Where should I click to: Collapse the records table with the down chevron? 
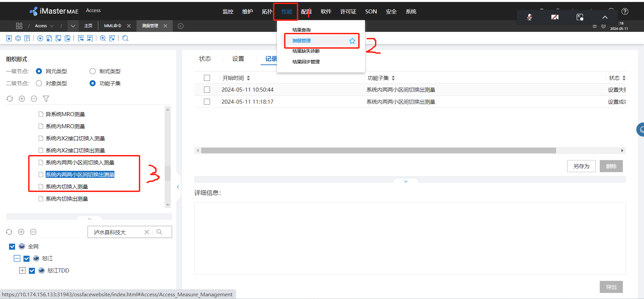coord(406,181)
